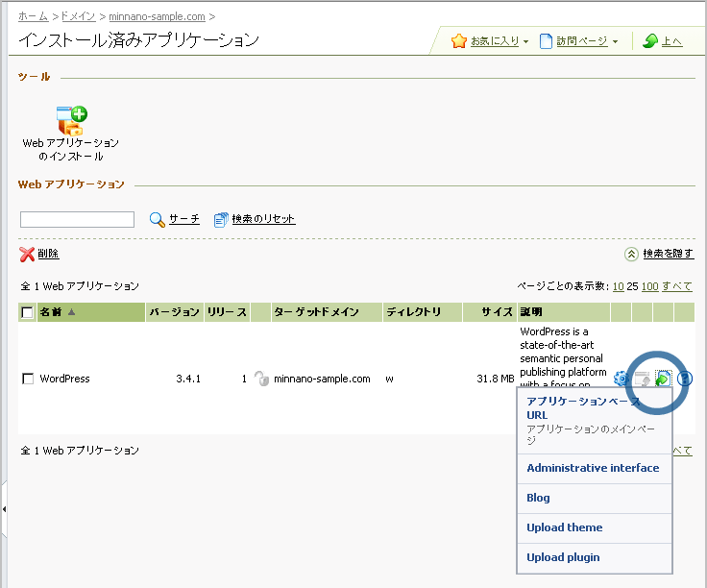Image resolution: width=707 pixels, height=588 pixels.
Task: Click the バージョン column header
Action: tap(175, 312)
